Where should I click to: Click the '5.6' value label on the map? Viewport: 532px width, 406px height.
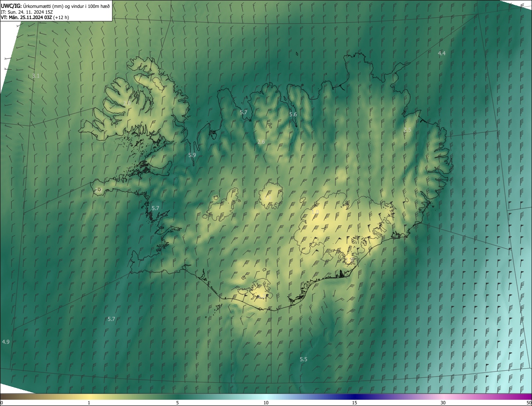tap(293, 115)
